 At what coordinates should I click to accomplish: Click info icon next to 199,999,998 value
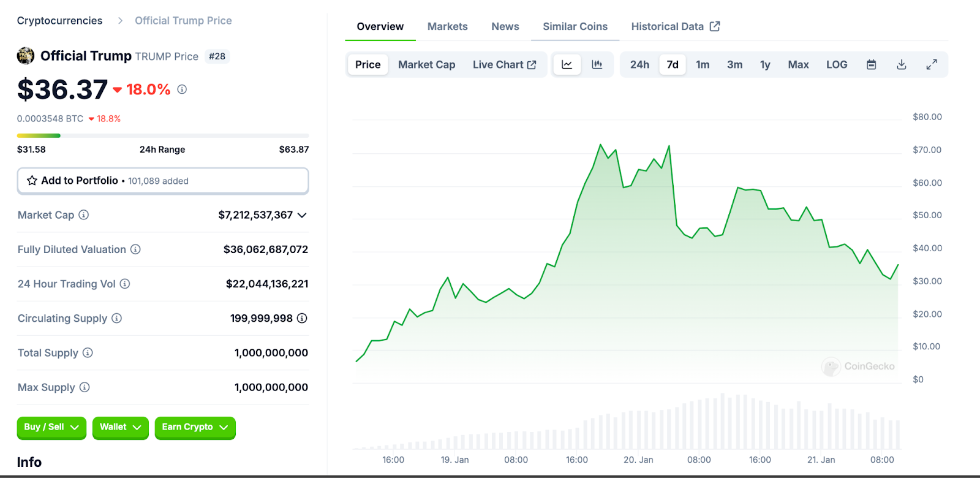pyautogui.click(x=302, y=318)
